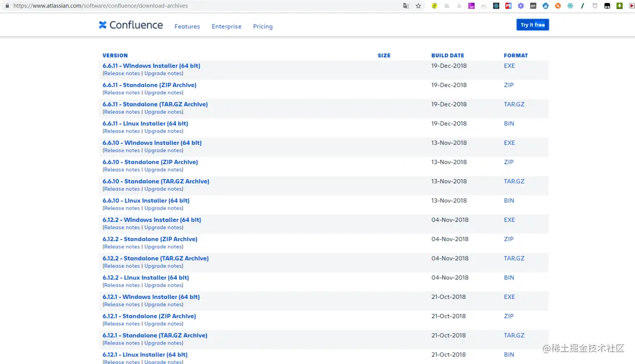The image size is (635, 364).
Task: Download 6.12.2 Windows Installer (64 bit)
Action: tap(152, 220)
